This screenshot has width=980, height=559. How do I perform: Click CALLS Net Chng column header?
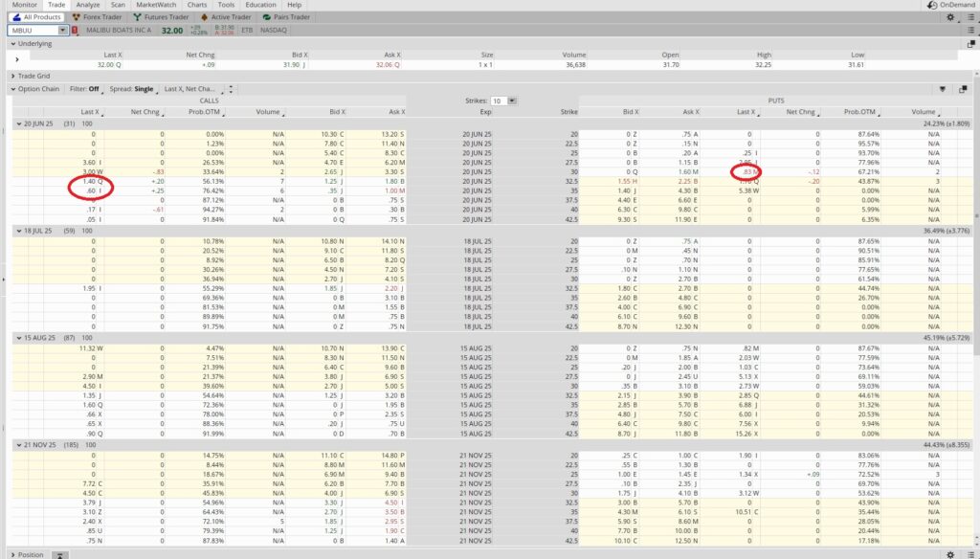(x=145, y=112)
